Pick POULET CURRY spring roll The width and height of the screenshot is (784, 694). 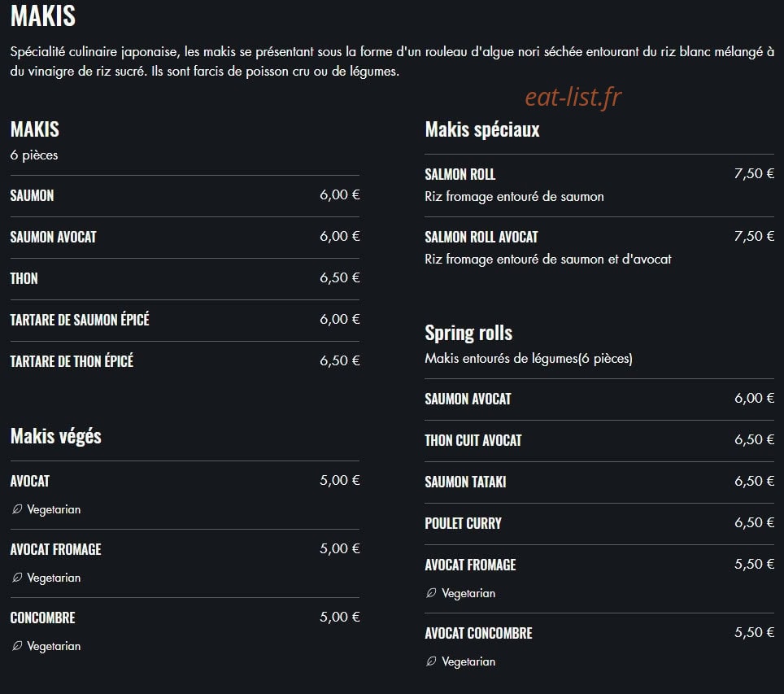pyautogui.click(x=599, y=524)
